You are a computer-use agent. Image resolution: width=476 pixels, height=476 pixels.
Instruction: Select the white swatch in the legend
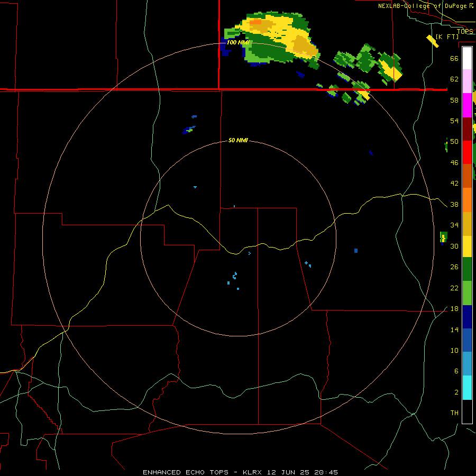pyautogui.click(x=467, y=58)
